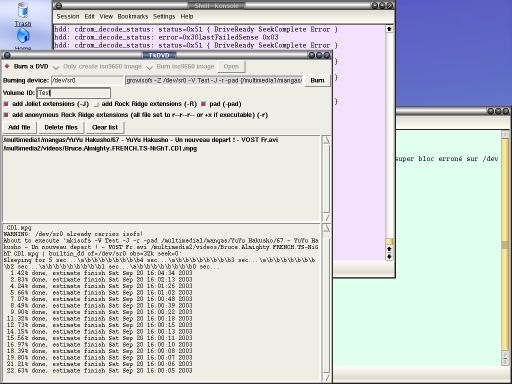Click file list scrollbar down arrow
Screen dimensions: 512x384
[326, 218]
